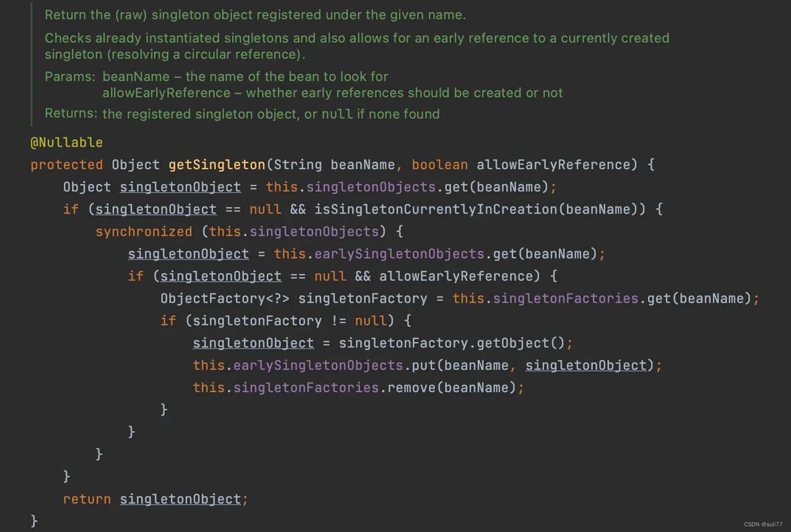791x532 pixels.
Task: Click the 'Params:' doc label
Action: point(70,77)
